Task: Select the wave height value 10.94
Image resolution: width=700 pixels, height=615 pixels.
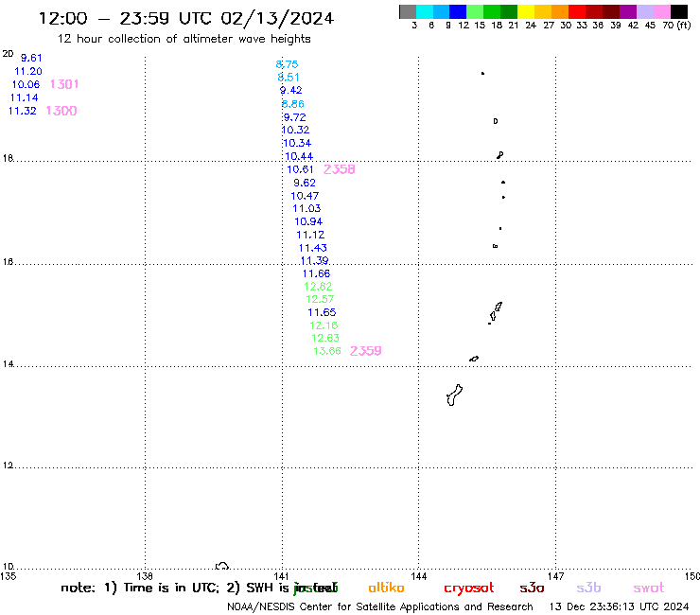Action: (x=308, y=221)
